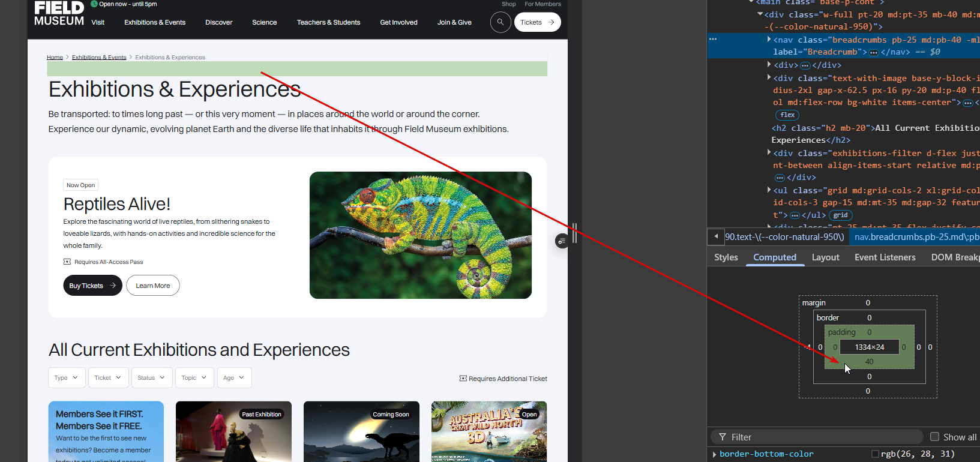
Task: Toggle the grid badge on the ul element
Action: 840,215
